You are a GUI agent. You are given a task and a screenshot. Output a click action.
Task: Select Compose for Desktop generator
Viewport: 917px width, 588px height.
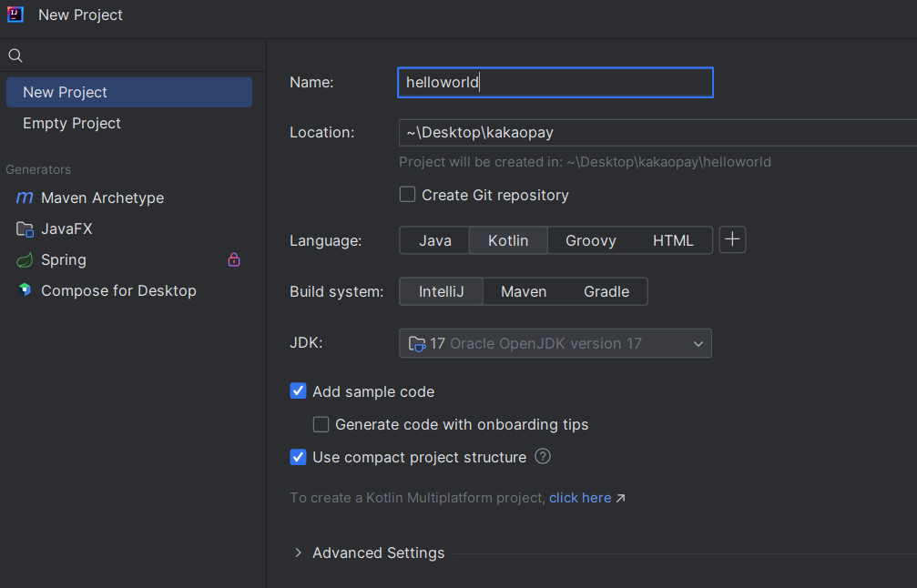tap(118, 290)
